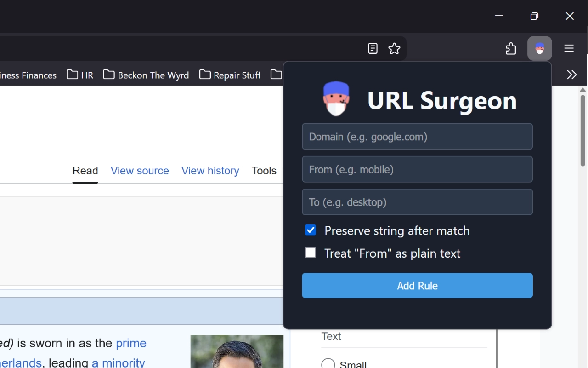Select the Small text size option
588x368 pixels.
click(x=328, y=363)
